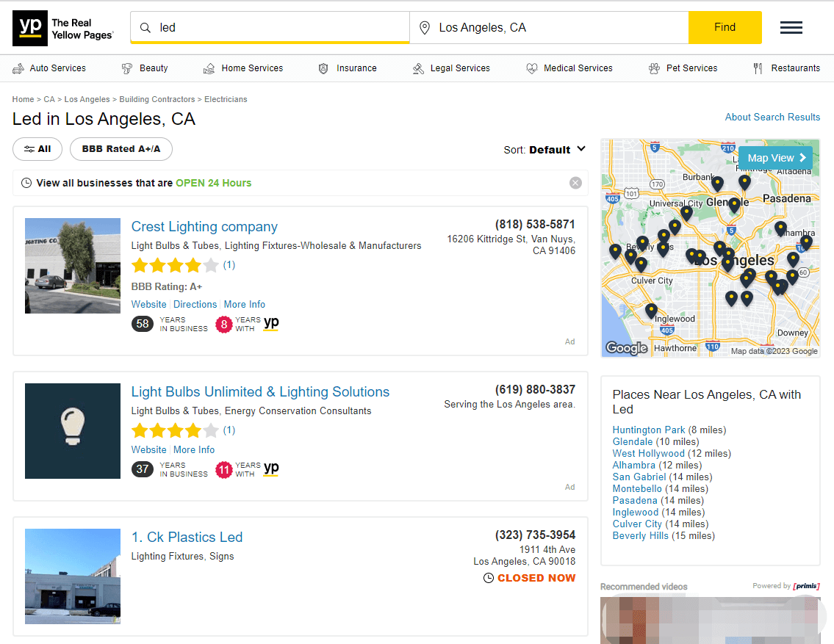Open West Hollywood nearby place link

(648, 453)
